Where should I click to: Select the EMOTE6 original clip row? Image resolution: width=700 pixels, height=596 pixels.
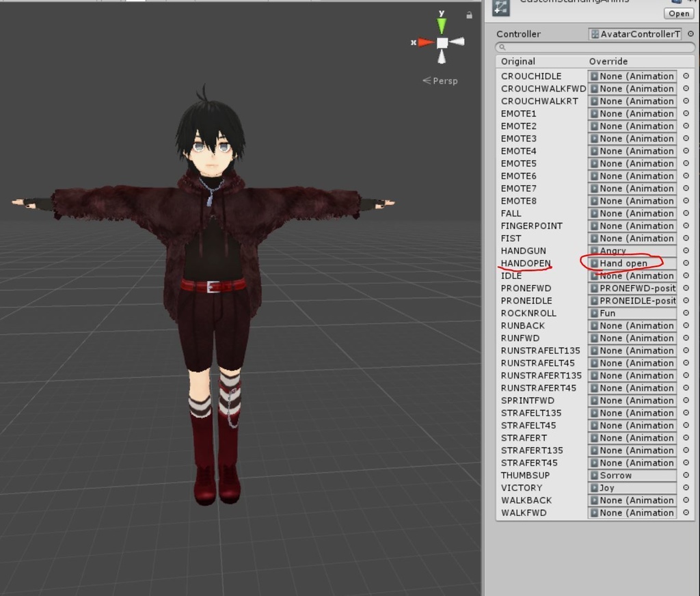[518, 176]
